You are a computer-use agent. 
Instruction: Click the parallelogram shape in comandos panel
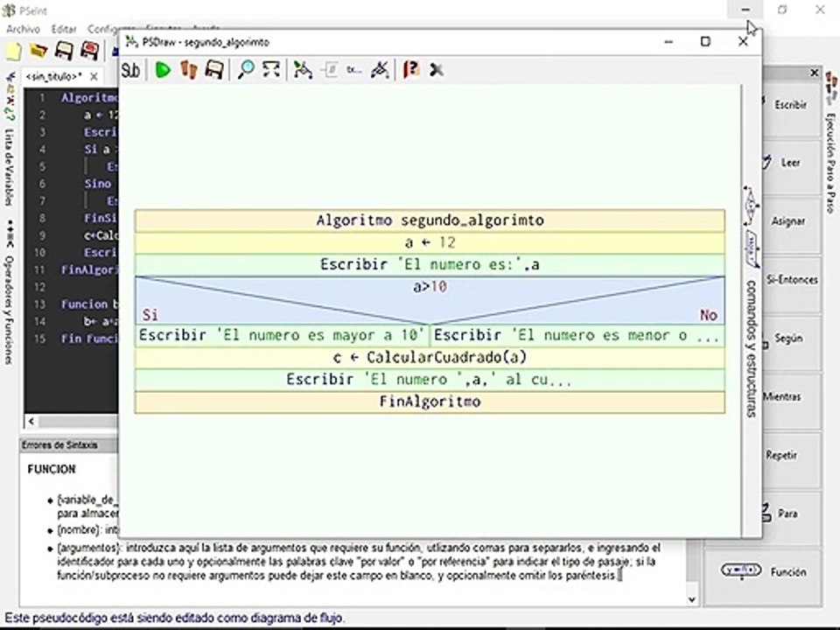pos(752,248)
